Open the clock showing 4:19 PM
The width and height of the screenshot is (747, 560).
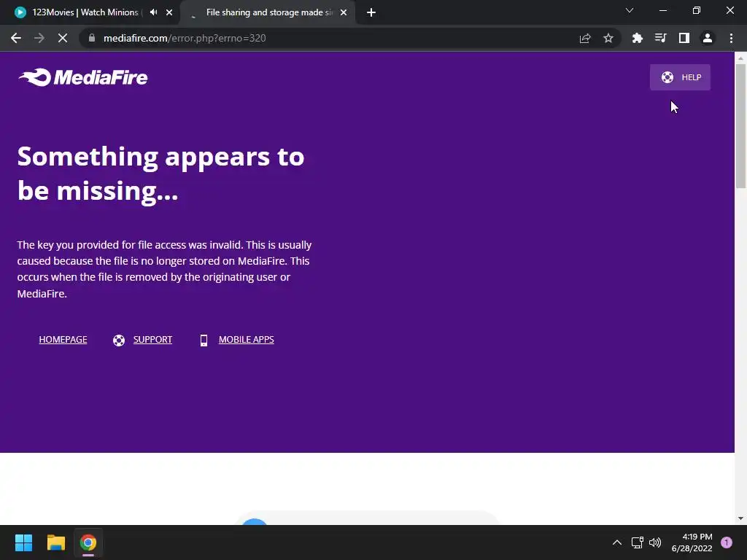tap(692, 542)
